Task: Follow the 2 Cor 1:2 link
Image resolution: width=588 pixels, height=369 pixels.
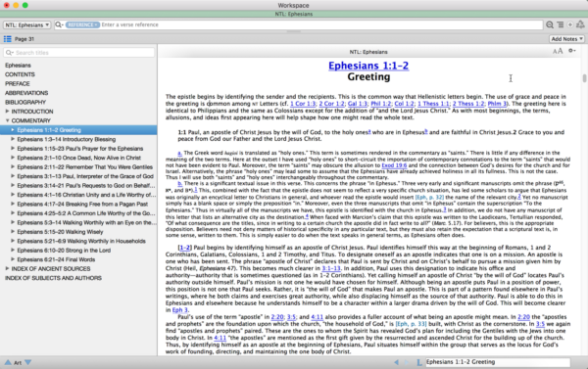Action: click(x=331, y=104)
